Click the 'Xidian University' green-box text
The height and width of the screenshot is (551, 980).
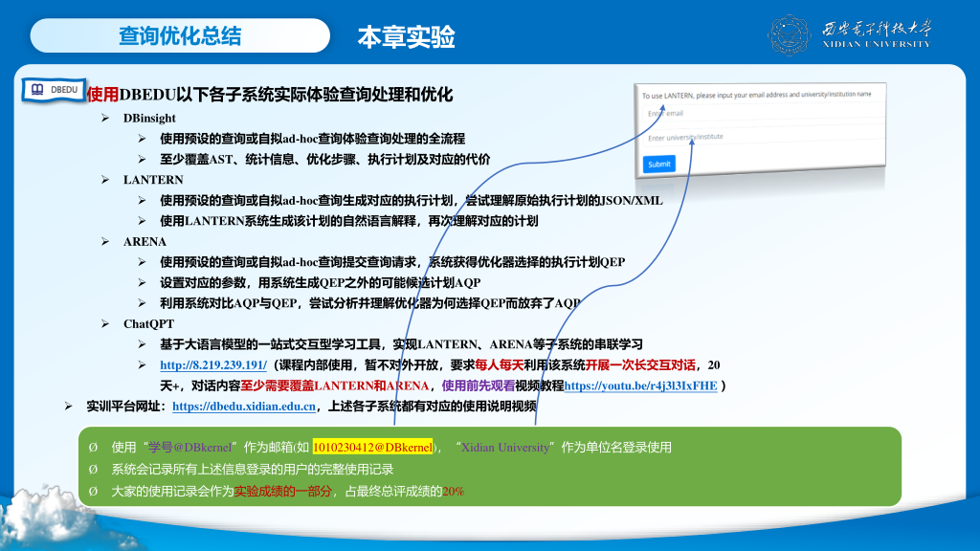click(505, 448)
